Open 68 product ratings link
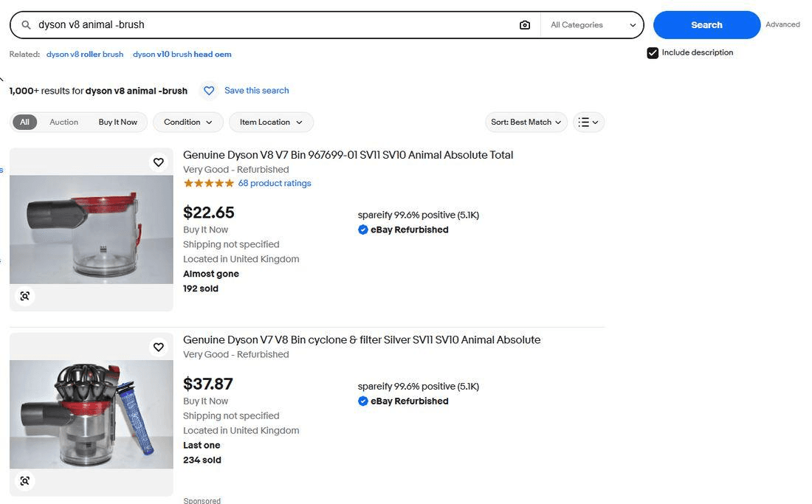Image resolution: width=812 pixels, height=504 pixels. click(275, 183)
